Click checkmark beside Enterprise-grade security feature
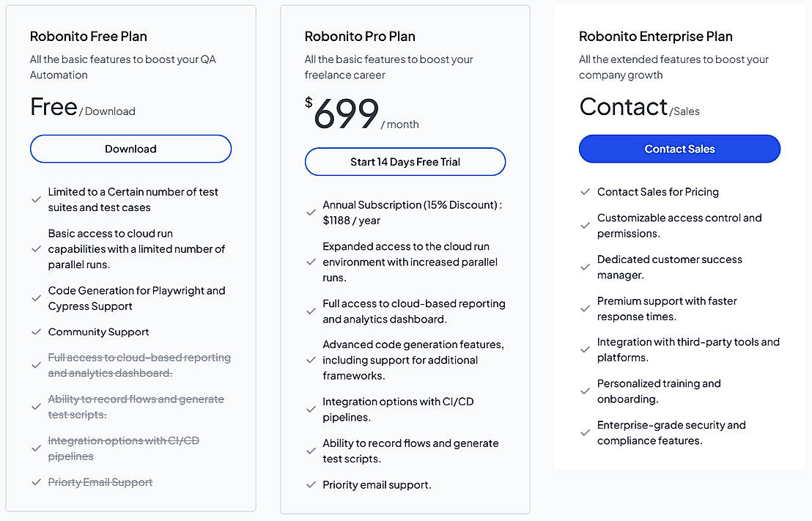The image size is (812, 521). 585,433
